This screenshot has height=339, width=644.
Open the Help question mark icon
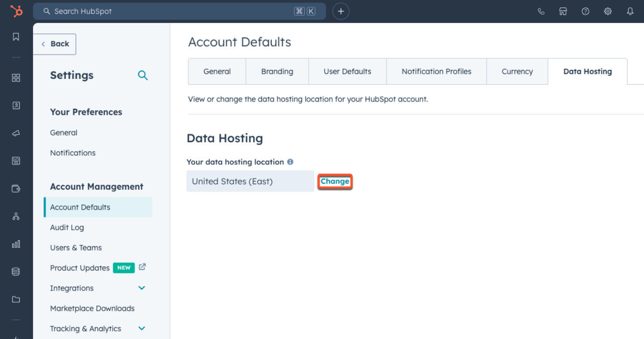(586, 11)
